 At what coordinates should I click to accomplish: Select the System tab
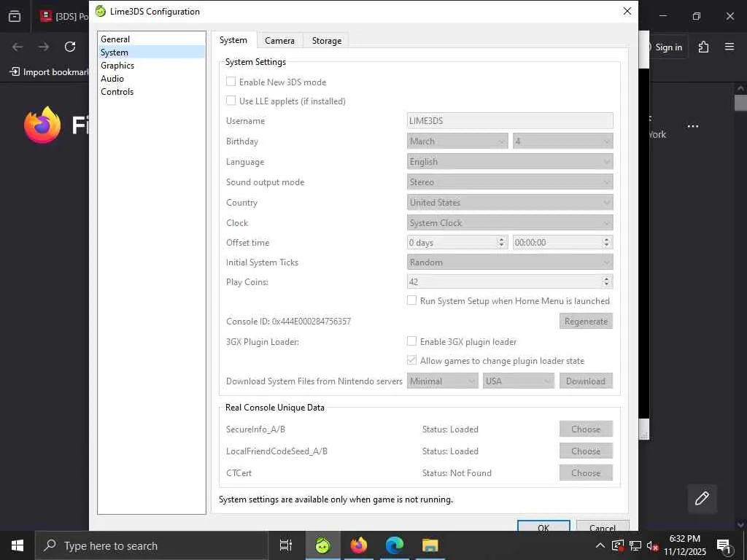point(233,40)
